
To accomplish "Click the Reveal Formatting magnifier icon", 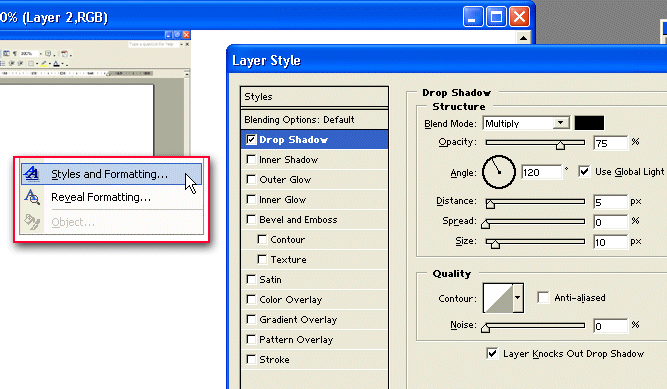I will tap(32, 197).
